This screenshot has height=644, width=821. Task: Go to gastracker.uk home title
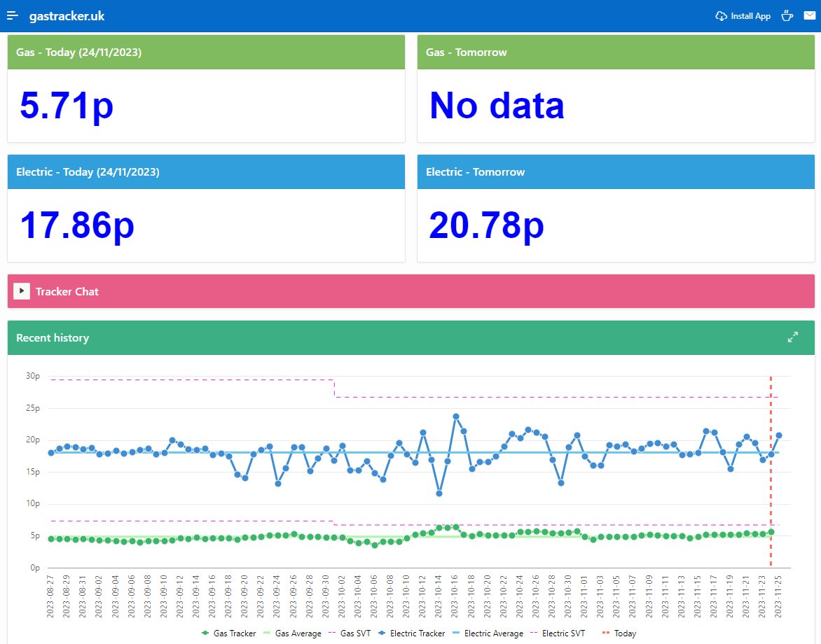point(67,15)
